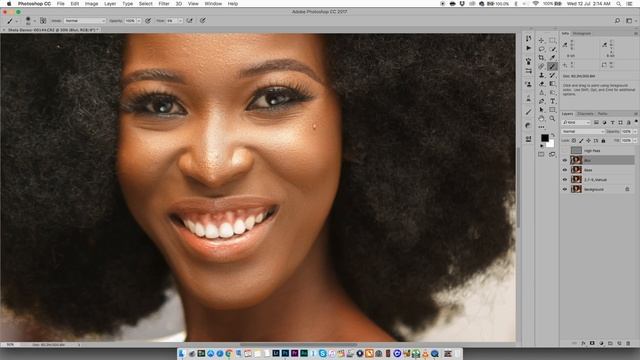Show the High Pass layer

pyautogui.click(x=565, y=151)
